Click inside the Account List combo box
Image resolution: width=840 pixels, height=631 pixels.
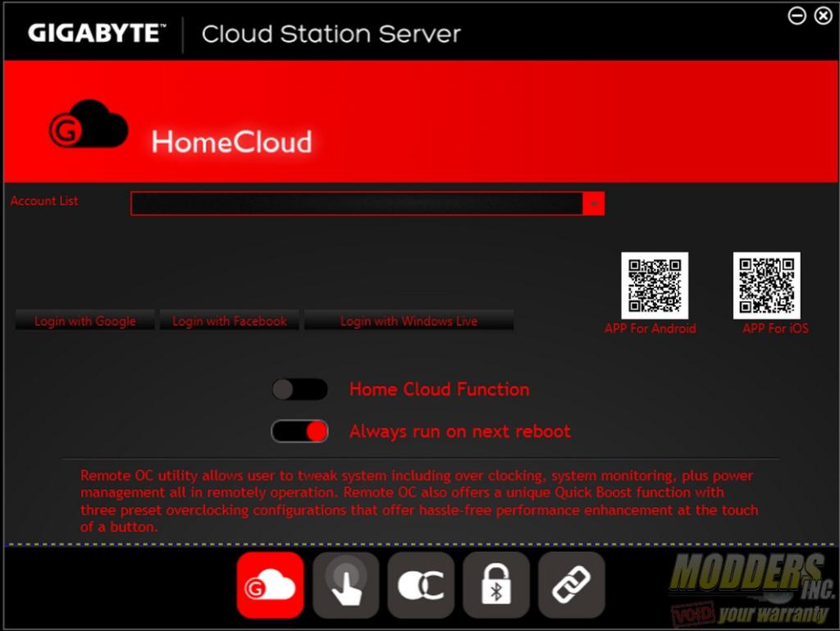[x=356, y=203]
